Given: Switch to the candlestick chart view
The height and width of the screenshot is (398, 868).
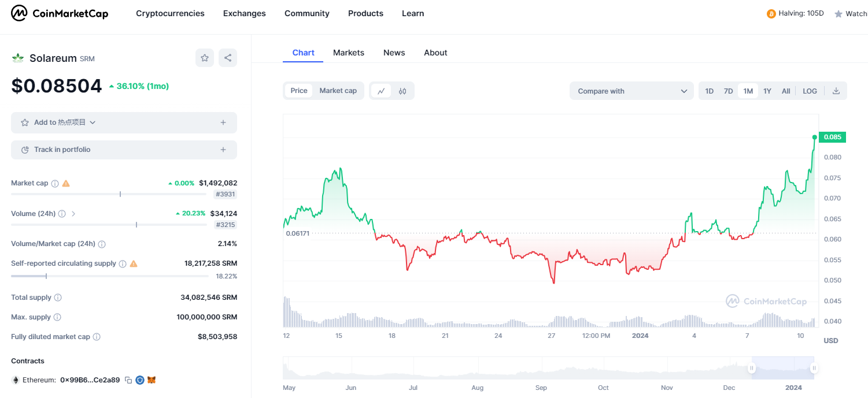Looking at the screenshot, I should coord(402,91).
